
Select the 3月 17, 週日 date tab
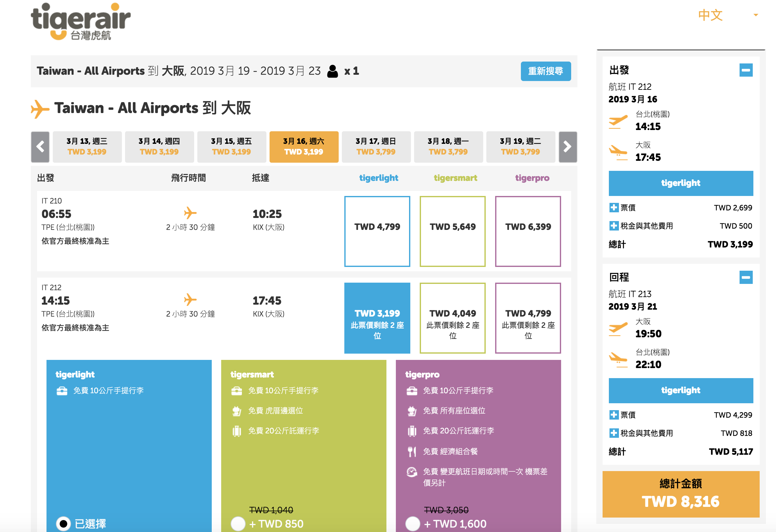[376, 147]
